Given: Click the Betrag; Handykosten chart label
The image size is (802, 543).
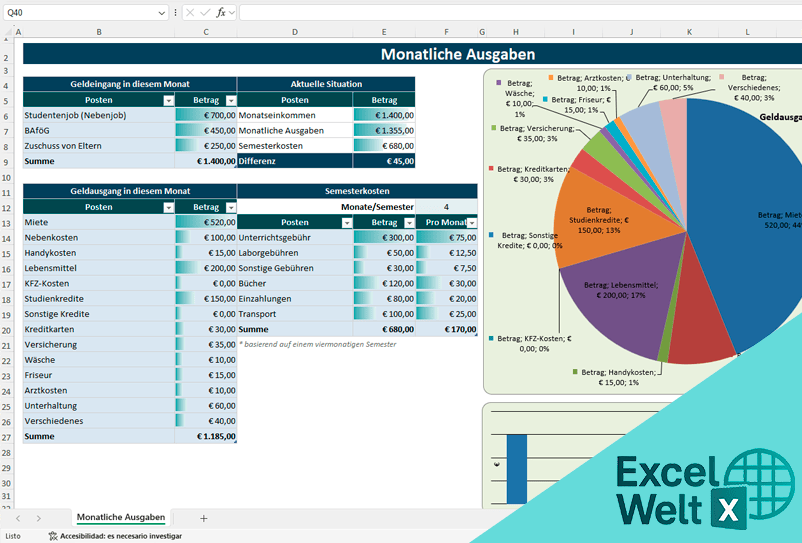Looking at the screenshot, I should (x=617, y=377).
